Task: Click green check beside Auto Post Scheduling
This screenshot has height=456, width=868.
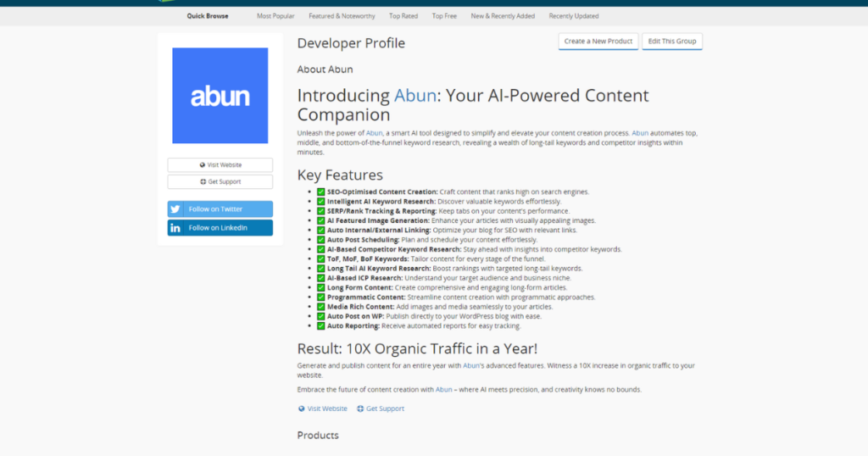Action: 320,240
